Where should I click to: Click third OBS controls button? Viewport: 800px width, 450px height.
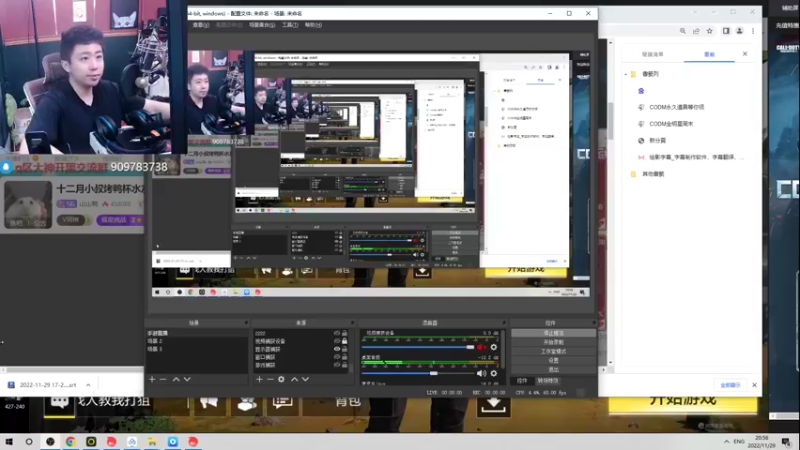click(553, 352)
